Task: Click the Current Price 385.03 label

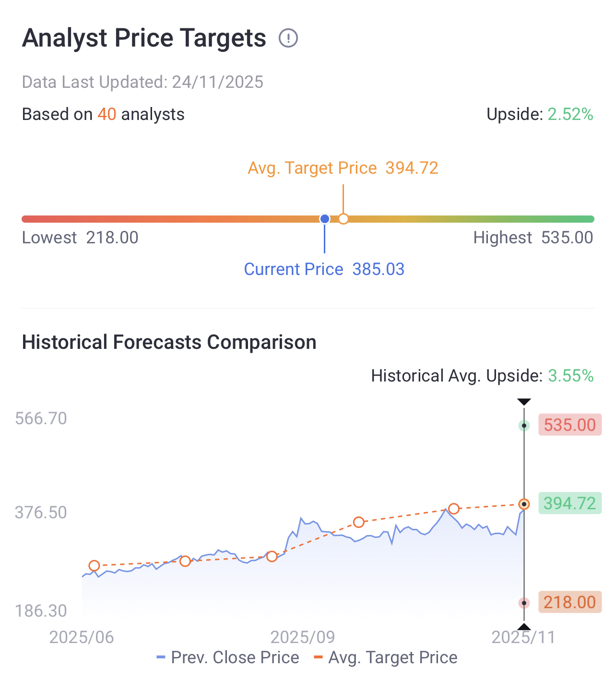Action: (x=324, y=269)
